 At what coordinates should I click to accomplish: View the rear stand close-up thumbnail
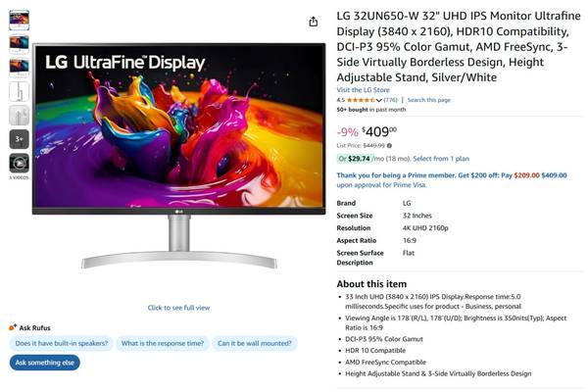[20, 116]
